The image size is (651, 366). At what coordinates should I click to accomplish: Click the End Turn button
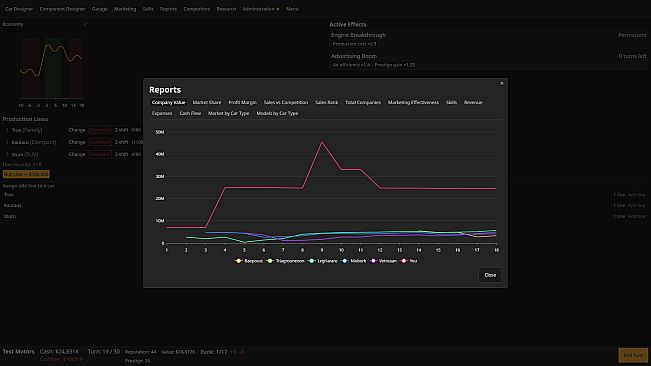click(633, 355)
